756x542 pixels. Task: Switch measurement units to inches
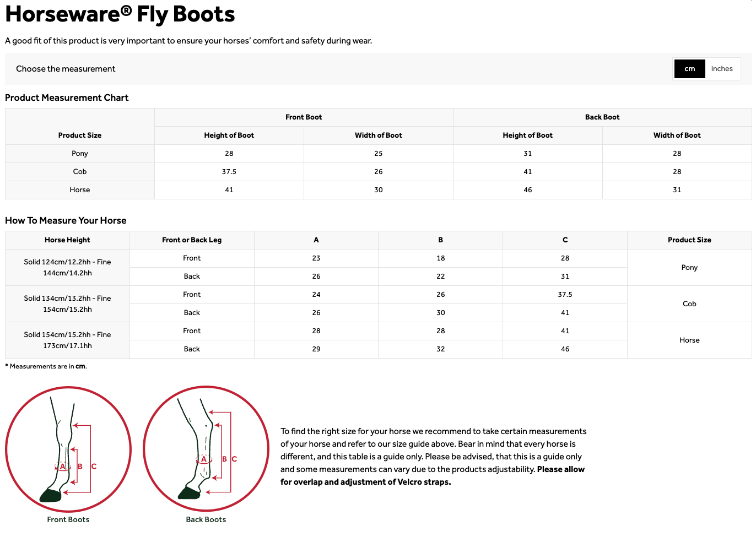pyautogui.click(x=722, y=69)
